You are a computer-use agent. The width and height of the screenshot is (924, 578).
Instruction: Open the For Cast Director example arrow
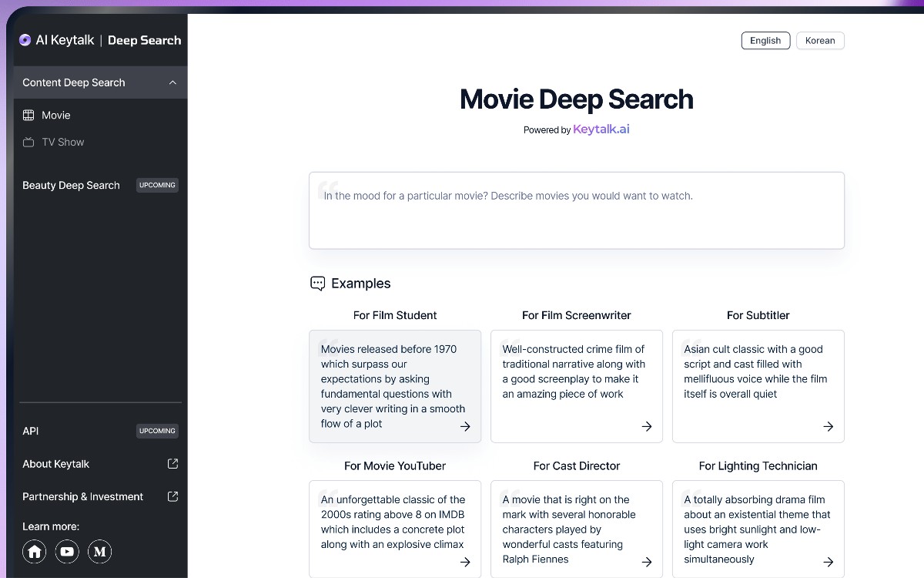(647, 562)
